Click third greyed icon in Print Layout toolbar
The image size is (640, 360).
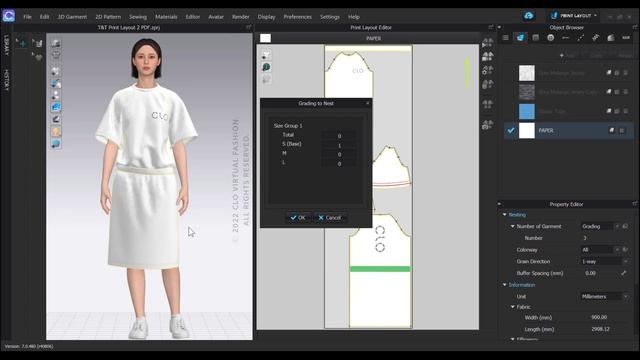266,79
